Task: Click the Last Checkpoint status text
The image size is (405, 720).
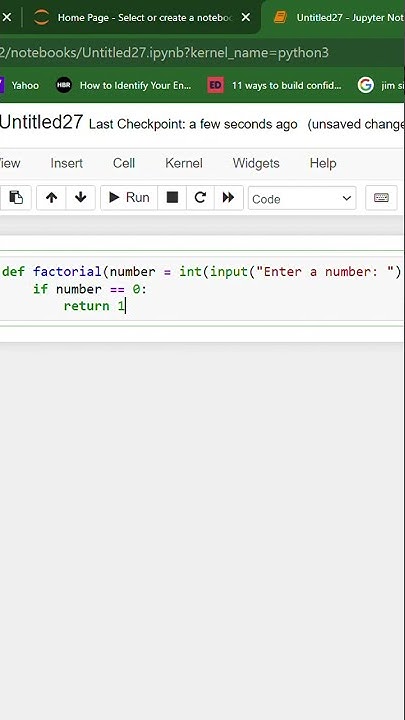Action: [x=193, y=124]
